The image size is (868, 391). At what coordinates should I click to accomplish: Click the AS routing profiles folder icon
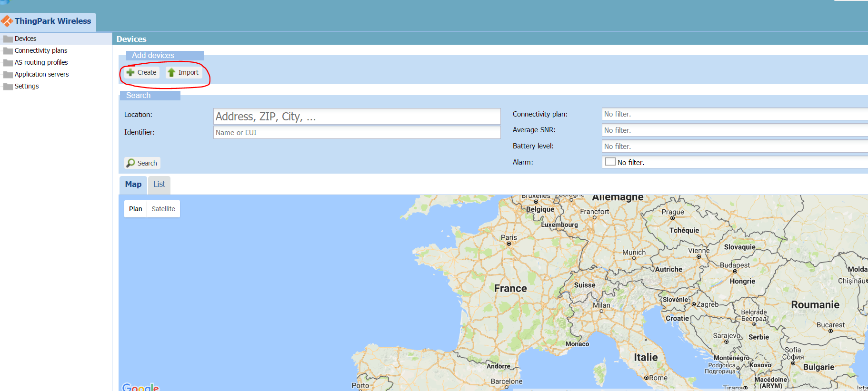click(x=8, y=62)
